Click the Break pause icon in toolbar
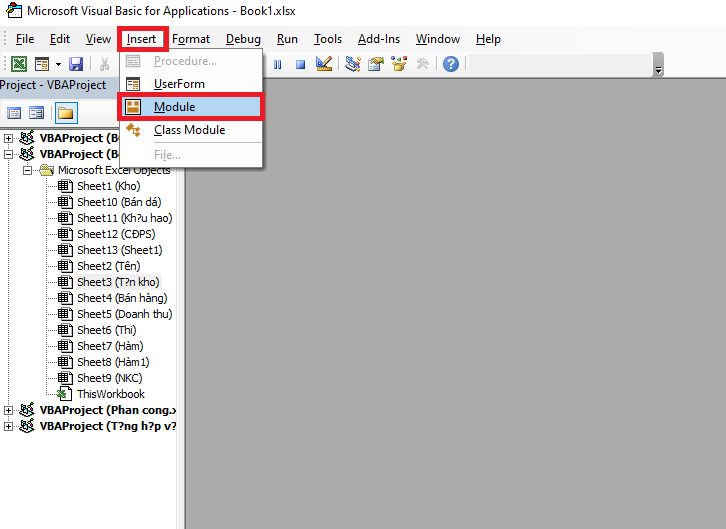 click(x=277, y=64)
